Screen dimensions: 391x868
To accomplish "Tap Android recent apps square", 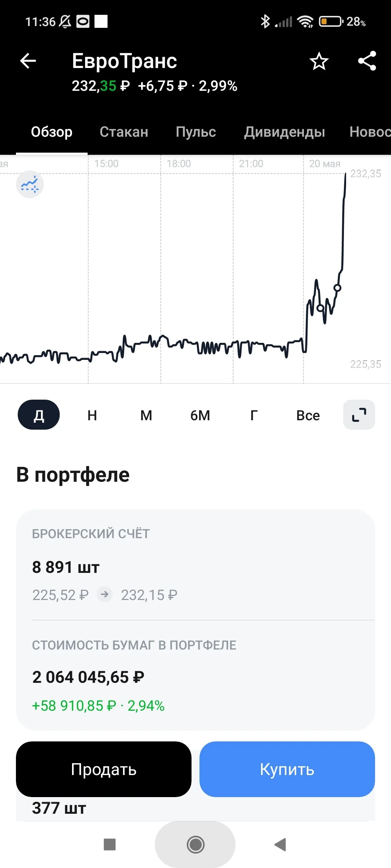I will point(110,844).
